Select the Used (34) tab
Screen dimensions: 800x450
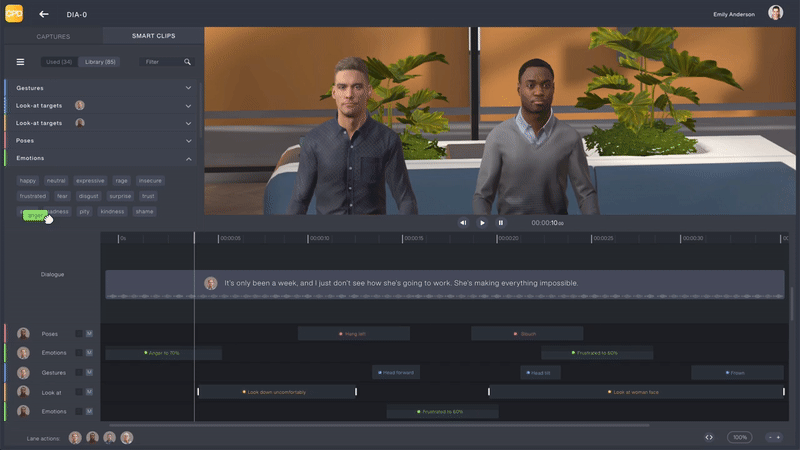pyautogui.click(x=59, y=62)
